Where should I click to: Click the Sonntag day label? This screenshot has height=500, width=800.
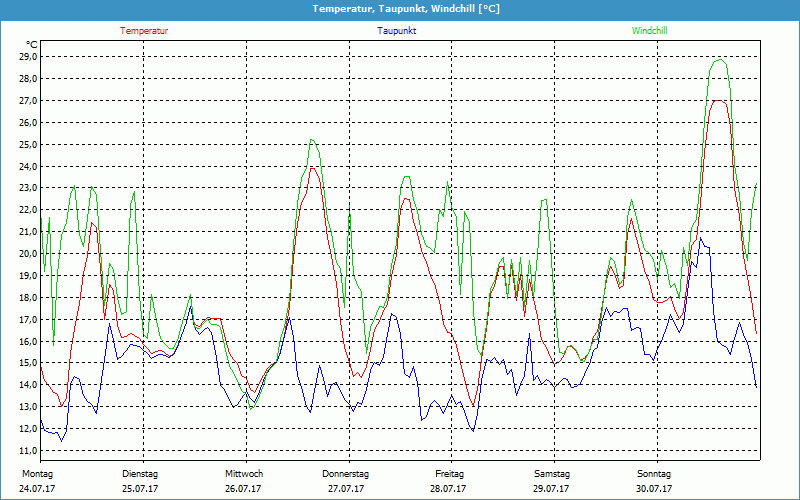[654, 474]
